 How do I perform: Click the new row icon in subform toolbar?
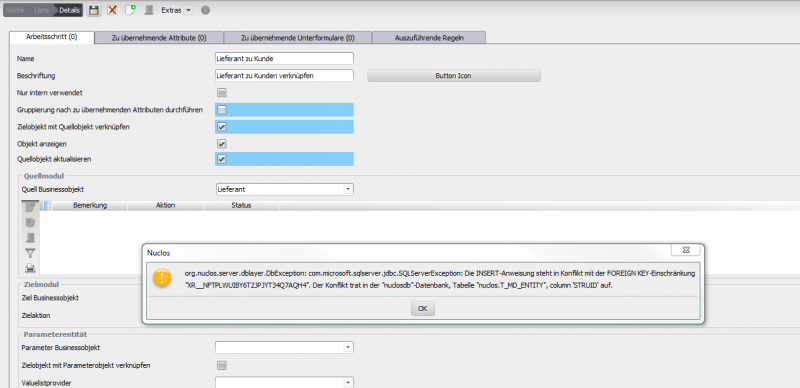click(30, 207)
